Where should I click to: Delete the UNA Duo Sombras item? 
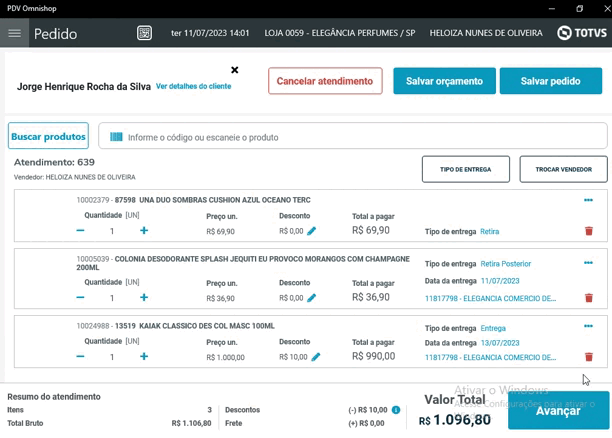(x=588, y=231)
